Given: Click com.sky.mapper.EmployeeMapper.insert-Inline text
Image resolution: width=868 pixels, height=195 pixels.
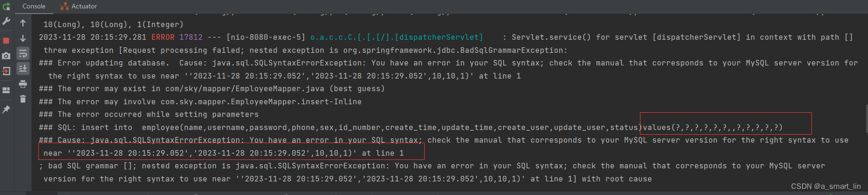Looking at the screenshot, I should coord(261,101).
